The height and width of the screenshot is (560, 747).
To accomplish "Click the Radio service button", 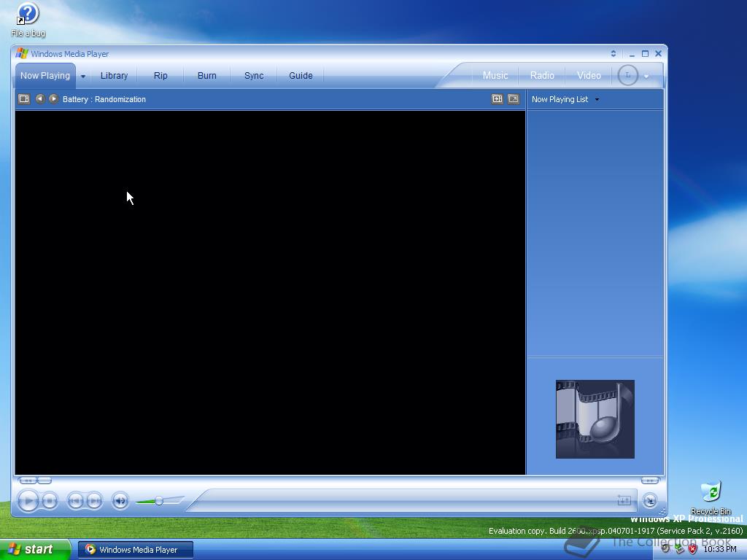I will click(x=541, y=75).
